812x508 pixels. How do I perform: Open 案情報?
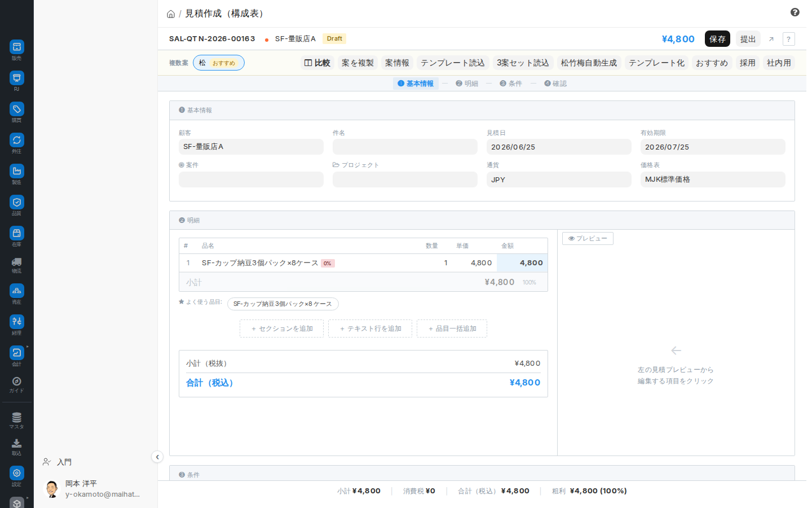click(x=397, y=63)
